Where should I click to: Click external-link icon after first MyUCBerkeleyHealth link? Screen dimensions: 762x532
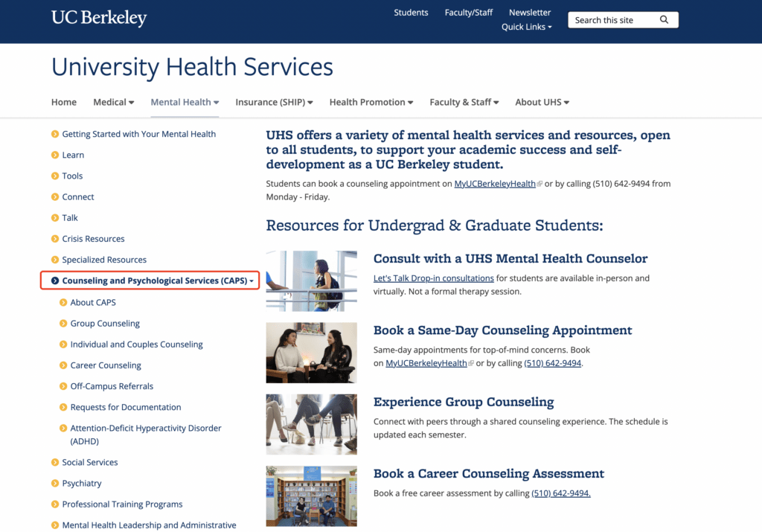click(x=540, y=184)
